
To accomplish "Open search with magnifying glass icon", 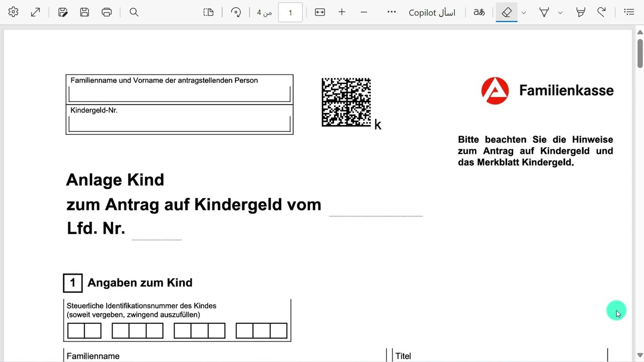I will point(134,12).
